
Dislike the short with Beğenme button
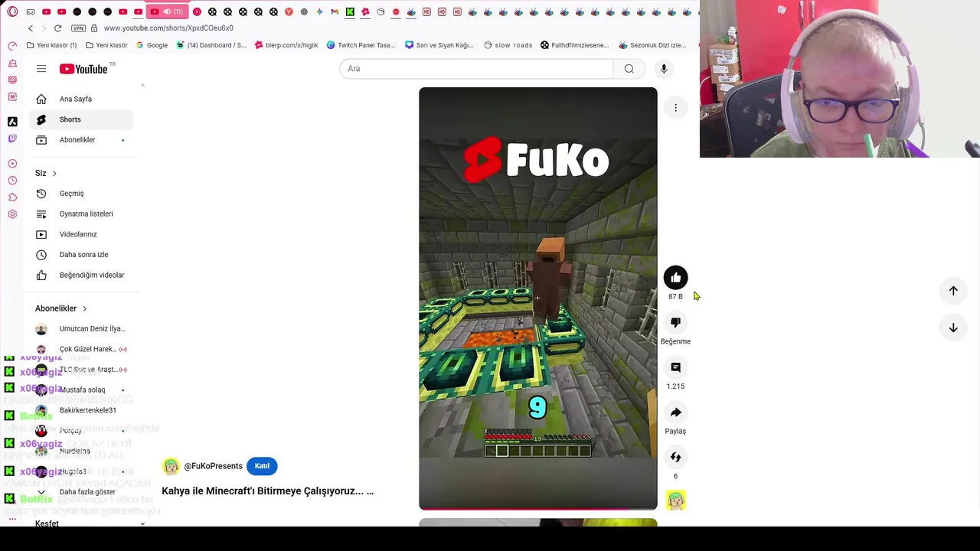pos(675,322)
